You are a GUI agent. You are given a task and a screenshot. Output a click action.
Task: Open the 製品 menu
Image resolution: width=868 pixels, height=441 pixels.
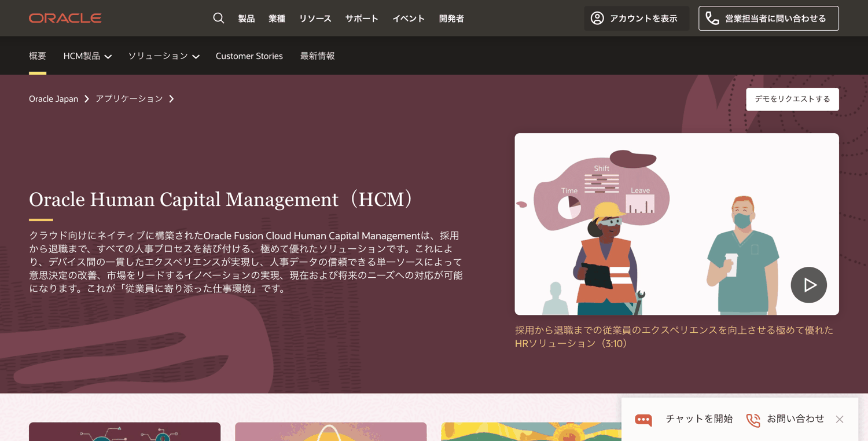click(x=247, y=19)
